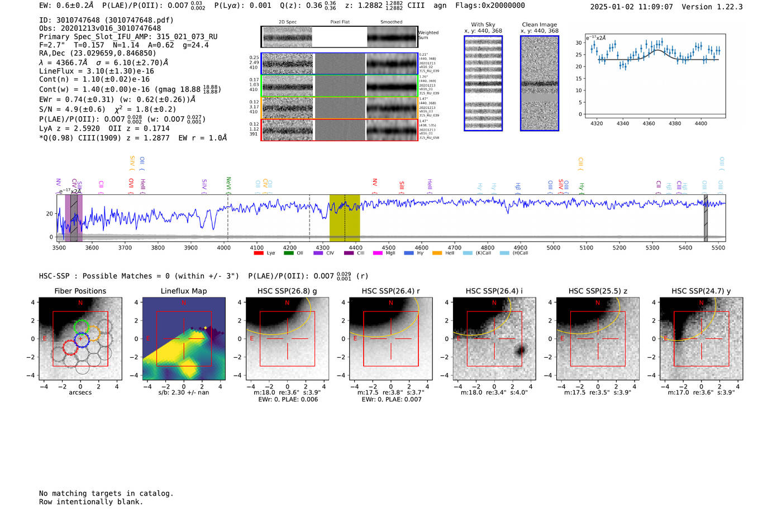The width and height of the screenshot is (782, 532).
Task: Click the dashed vertical line near 4260Å
Action: point(309,218)
